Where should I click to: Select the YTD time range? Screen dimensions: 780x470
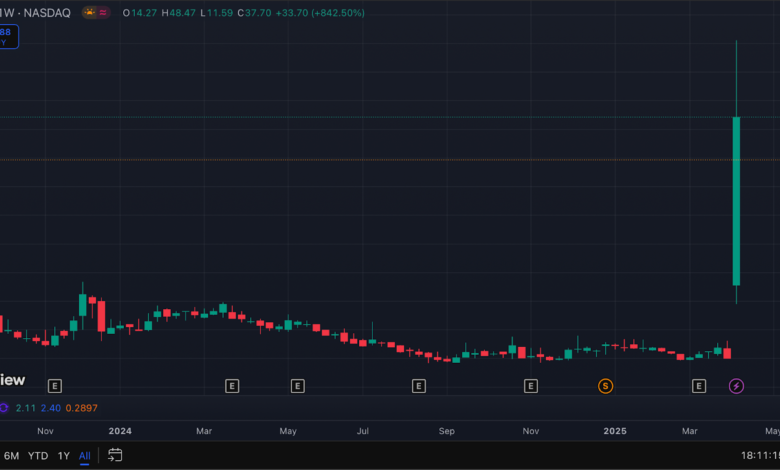(x=38, y=455)
